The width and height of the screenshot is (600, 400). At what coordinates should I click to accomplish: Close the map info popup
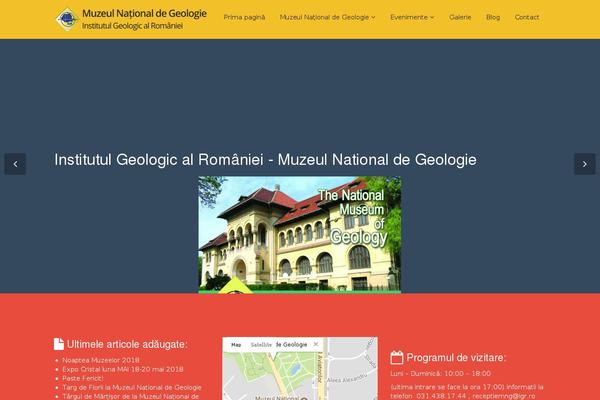click(316, 344)
